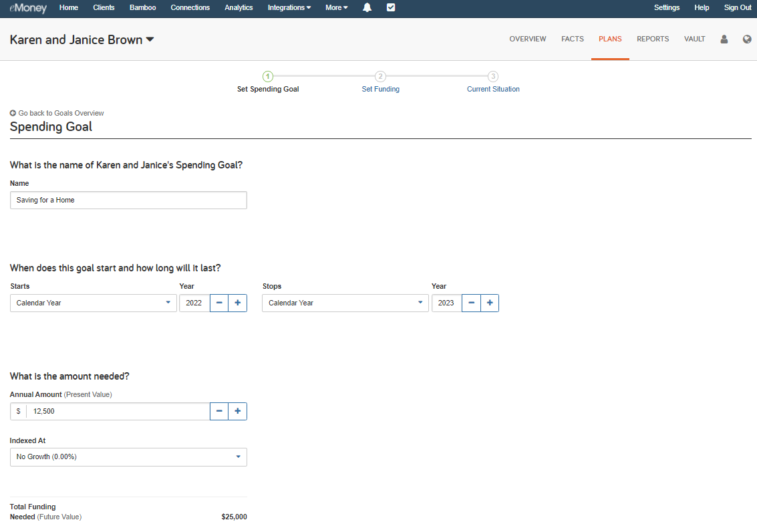The image size is (757, 532).
Task: Open the Starts Calendar Year dropdown
Action: pyautogui.click(x=93, y=303)
